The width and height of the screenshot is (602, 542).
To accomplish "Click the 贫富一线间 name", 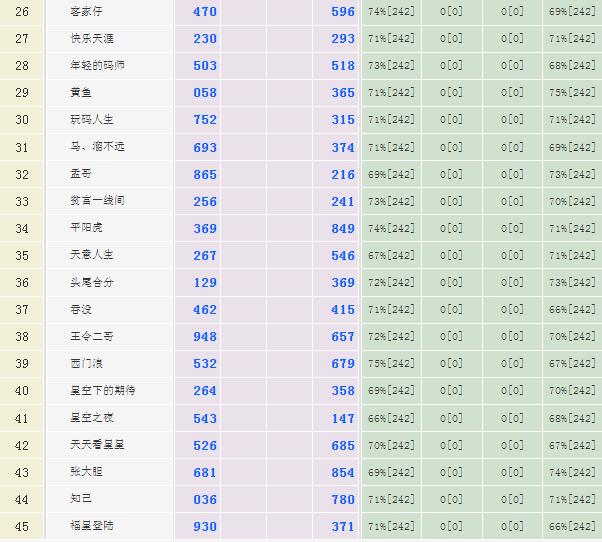I will 97,201.
